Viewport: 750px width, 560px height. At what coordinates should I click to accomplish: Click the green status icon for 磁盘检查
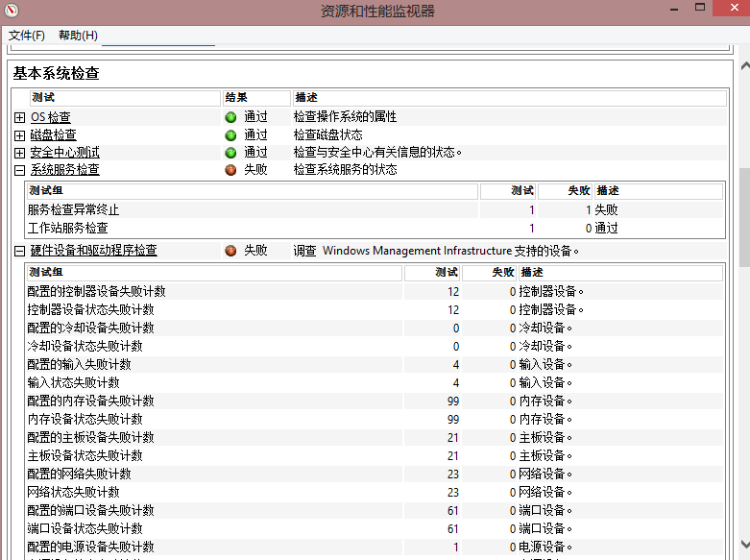230,134
